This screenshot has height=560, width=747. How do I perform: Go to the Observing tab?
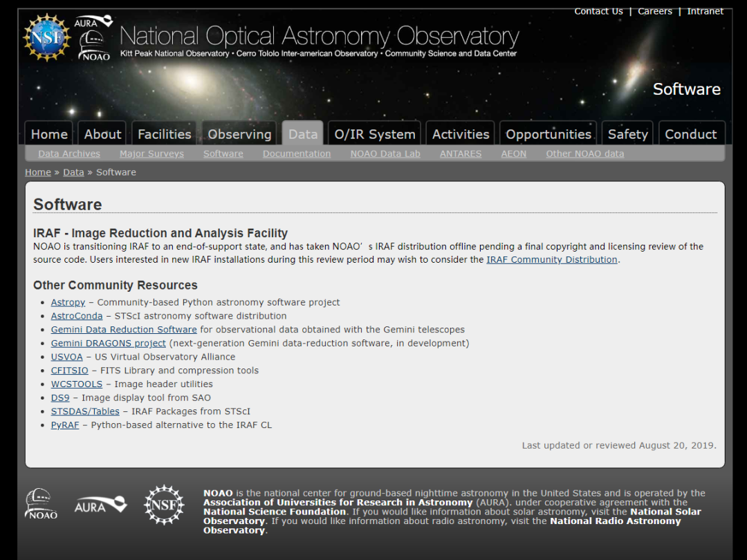tap(239, 134)
